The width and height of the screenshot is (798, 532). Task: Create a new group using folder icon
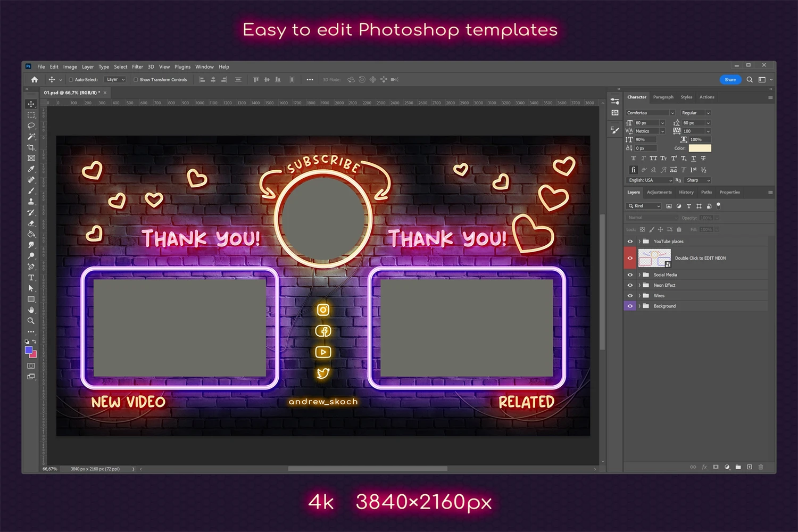point(738,467)
